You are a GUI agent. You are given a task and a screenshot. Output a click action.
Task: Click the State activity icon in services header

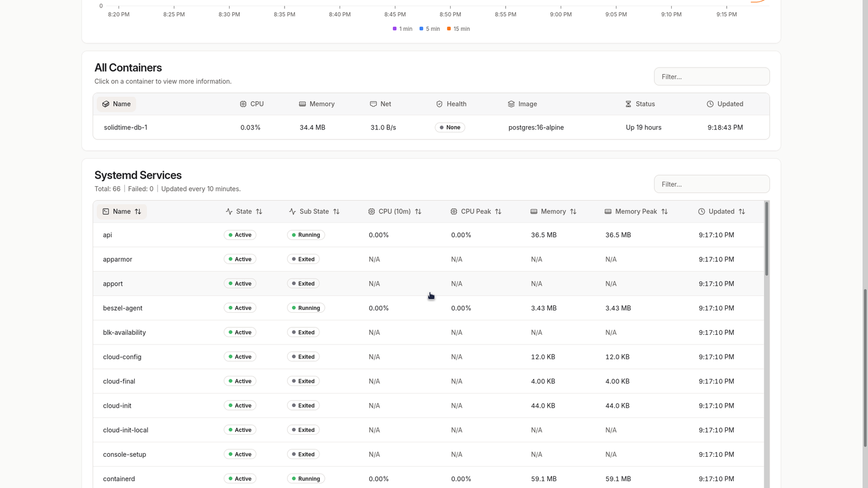click(229, 212)
